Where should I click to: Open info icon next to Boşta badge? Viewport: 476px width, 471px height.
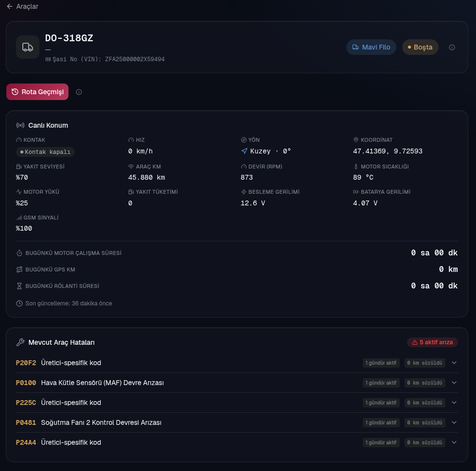coord(452,47)
